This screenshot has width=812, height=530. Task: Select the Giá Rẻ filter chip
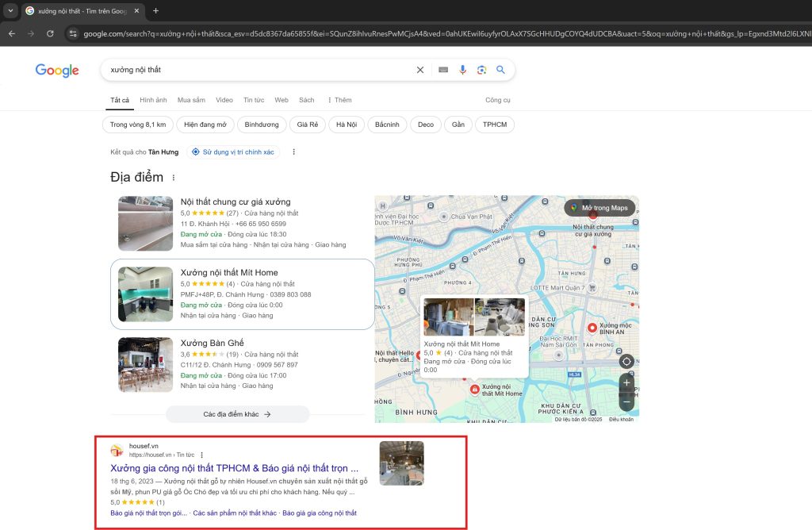click(308, 125)
